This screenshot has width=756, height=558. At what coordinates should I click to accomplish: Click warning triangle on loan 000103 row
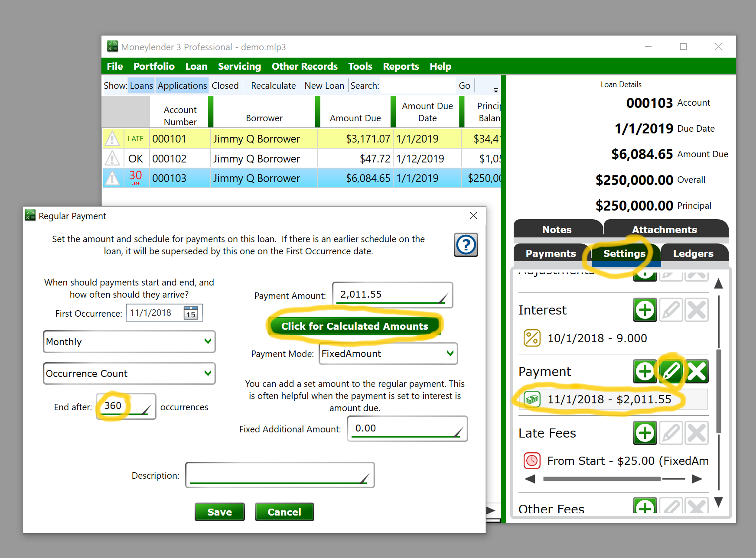[x=113, y=178]
